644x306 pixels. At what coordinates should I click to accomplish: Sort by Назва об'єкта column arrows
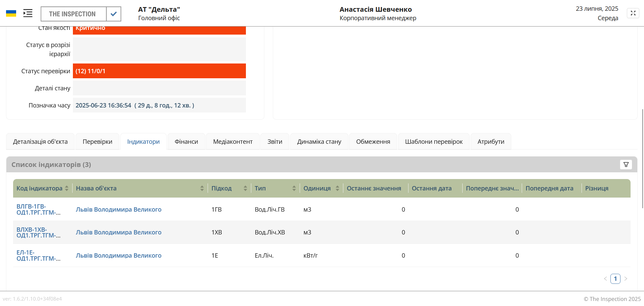point(202,188)
